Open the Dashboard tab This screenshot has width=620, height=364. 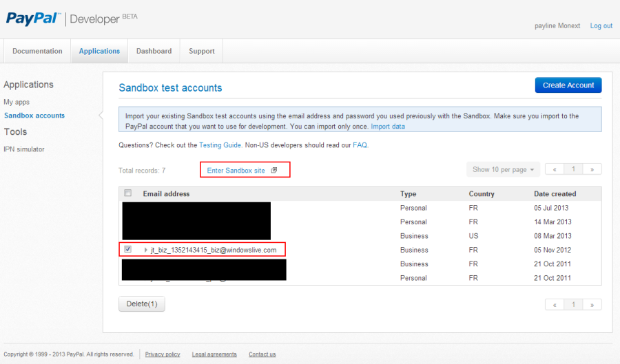(154, 51)
